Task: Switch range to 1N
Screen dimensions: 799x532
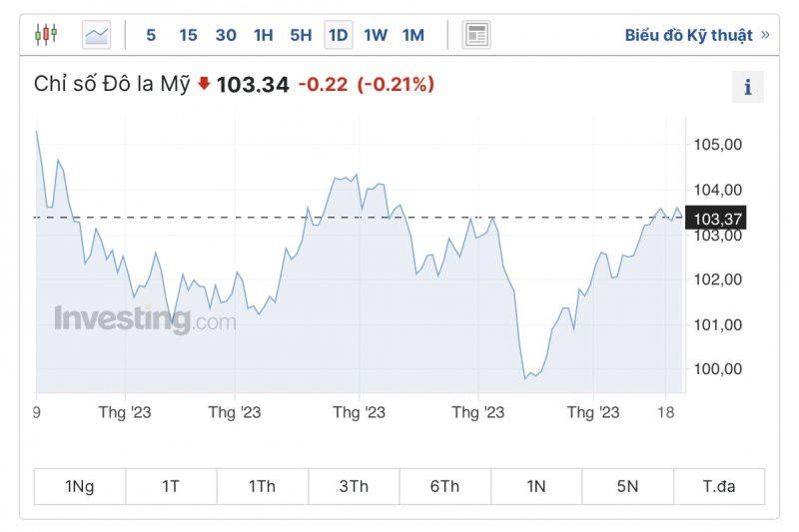Action: (536, 487)
